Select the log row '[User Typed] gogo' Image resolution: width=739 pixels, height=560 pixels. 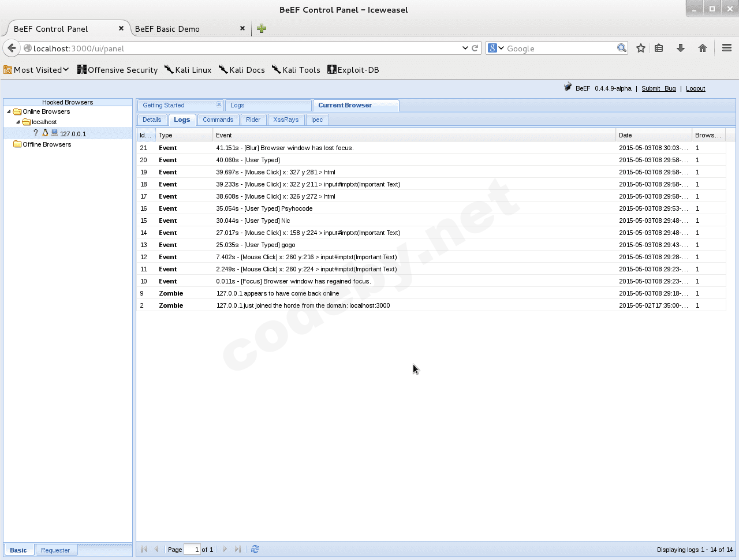pos(431,245)
